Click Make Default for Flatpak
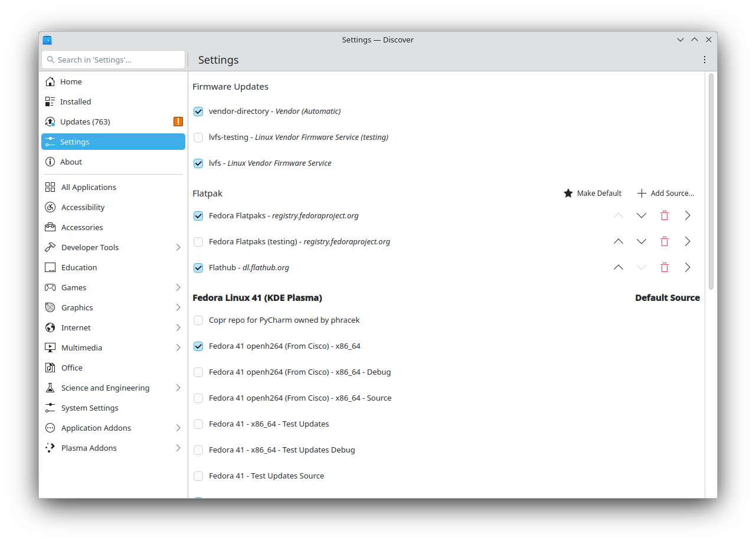This screenshot has width=756, height=544. [593, 194]
